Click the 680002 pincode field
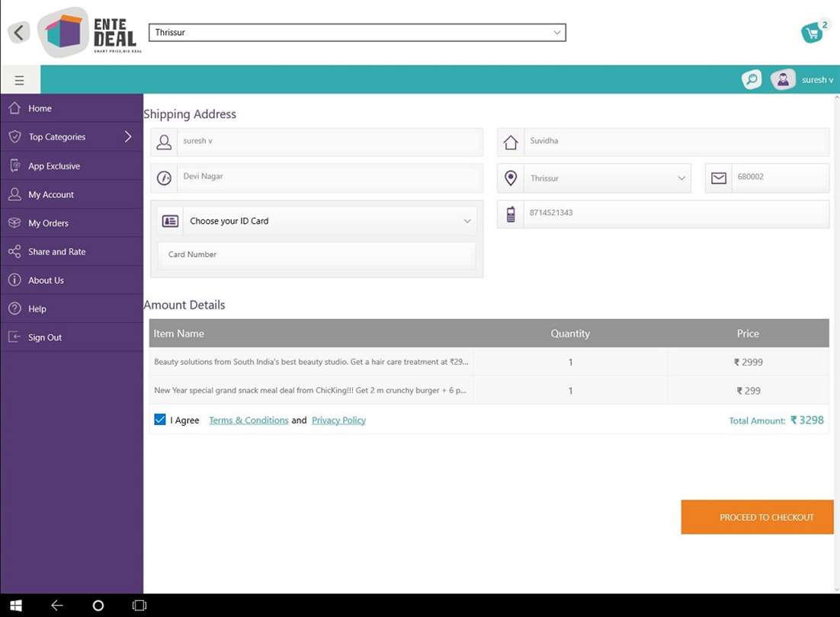The image size is (840, 617). [x=781, y=178]
